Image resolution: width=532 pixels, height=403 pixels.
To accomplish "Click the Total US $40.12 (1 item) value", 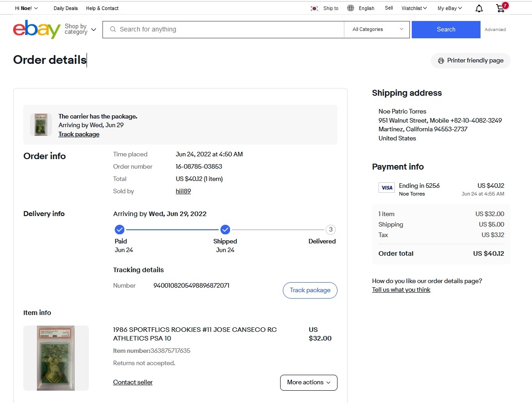I will click(x=199, y=179).
